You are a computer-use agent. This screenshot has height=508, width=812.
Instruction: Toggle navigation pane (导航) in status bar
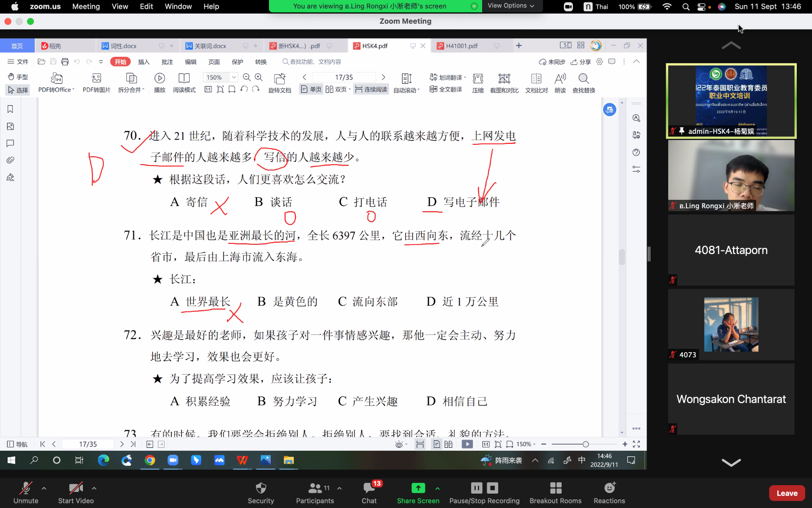click(17, 444)
